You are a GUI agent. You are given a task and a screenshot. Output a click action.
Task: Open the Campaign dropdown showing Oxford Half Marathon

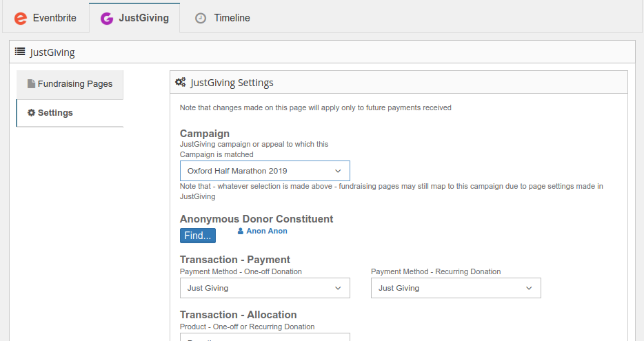(x=265, y=171)
